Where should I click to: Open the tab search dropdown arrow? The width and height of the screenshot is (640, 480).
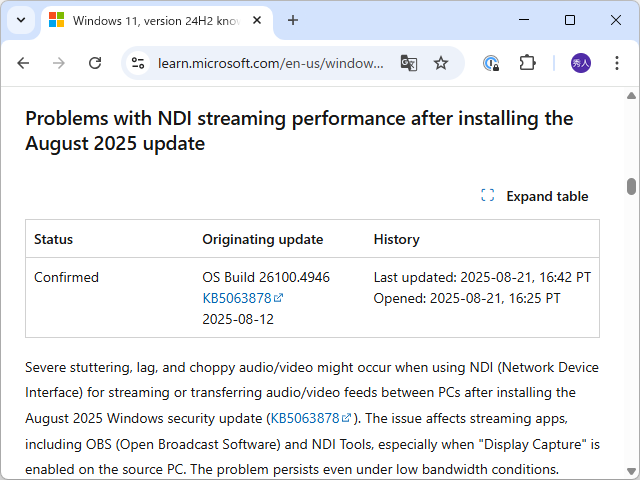22,20
